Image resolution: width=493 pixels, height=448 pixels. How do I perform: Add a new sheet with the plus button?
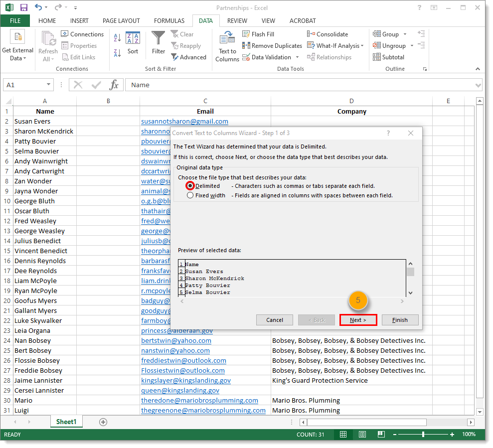[103, 422]
